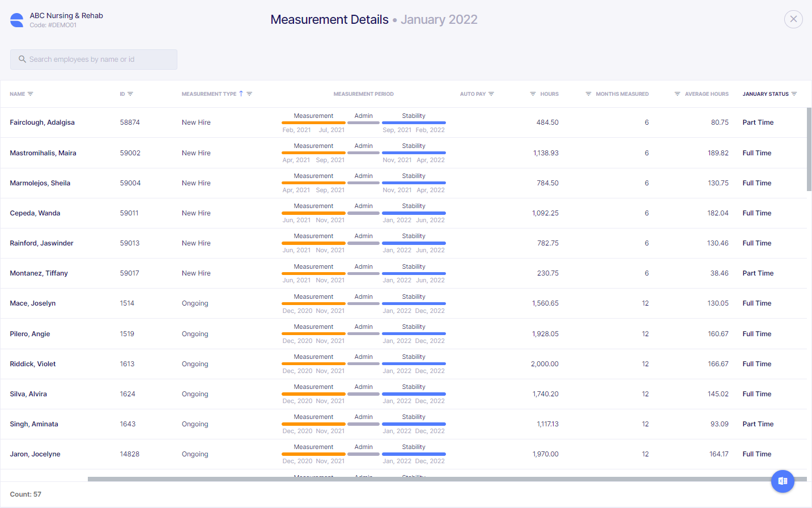
Task: Open the January Status filter icon
Action: (x=794, y=94)
